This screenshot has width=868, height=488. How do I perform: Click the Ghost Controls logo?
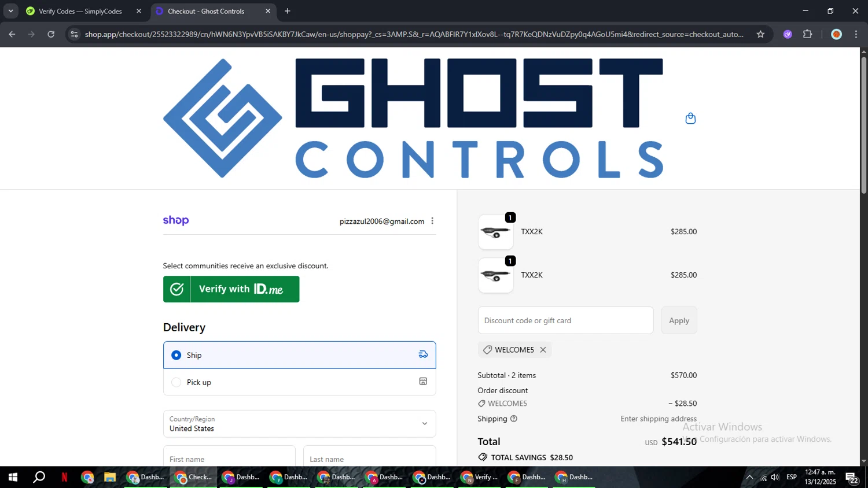[x=413, y=118]
